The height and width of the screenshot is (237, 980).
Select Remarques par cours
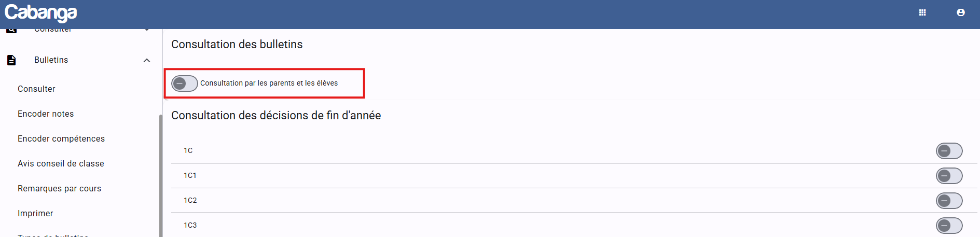pos(59,189)
